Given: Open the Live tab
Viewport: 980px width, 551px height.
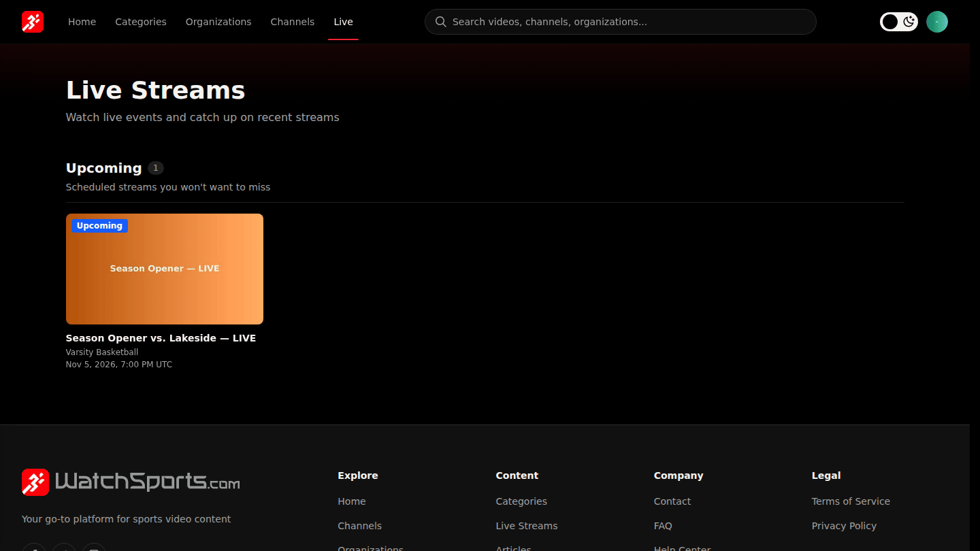Looking at the screenshot, I should tap(343, 22).
